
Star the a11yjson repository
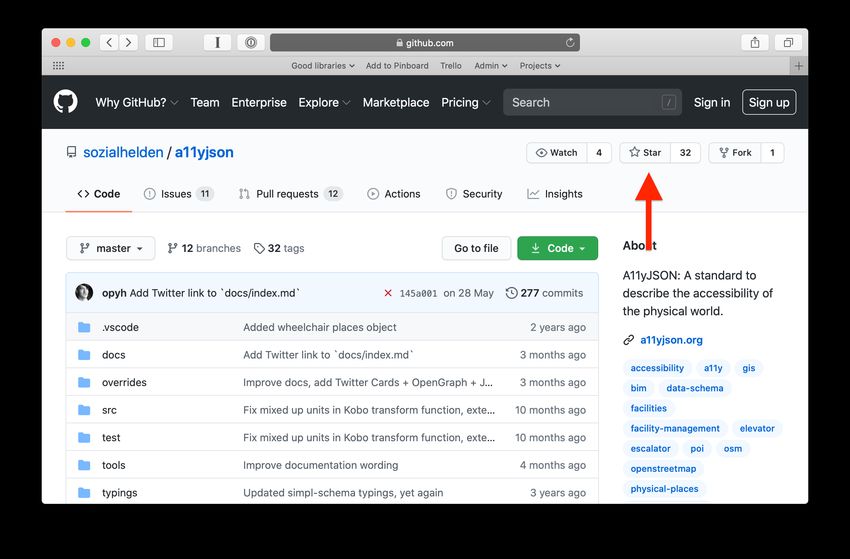(x=645, y=153)
